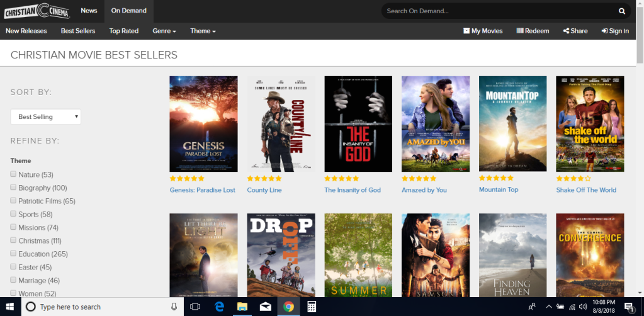Expand the Genre menu
The height and width of the screenshot is (316, 644).
(164, 31)
